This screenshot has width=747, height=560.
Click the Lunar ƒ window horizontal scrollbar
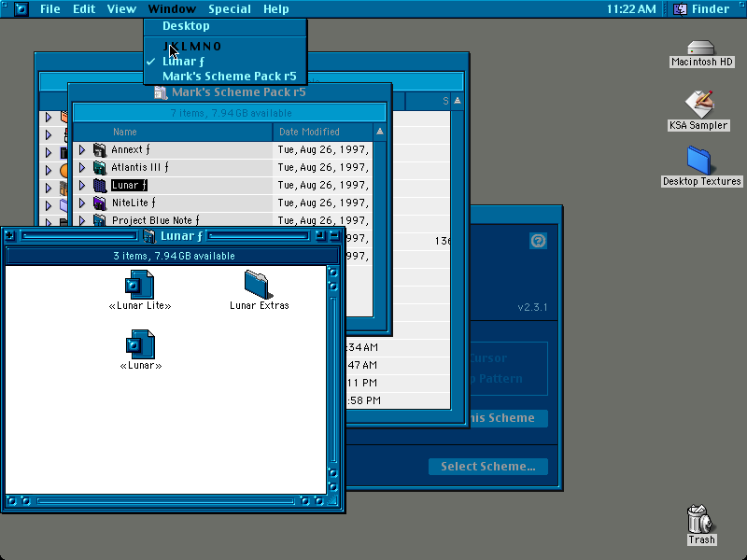166,501
